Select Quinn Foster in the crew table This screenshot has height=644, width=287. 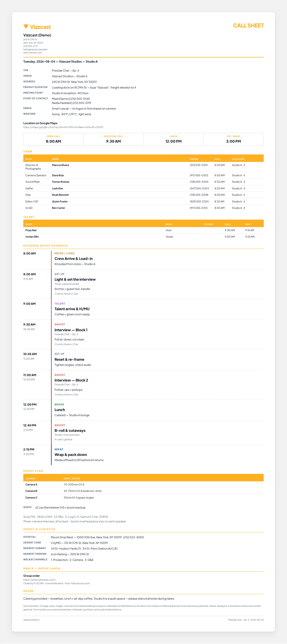[x=60, y=202]
